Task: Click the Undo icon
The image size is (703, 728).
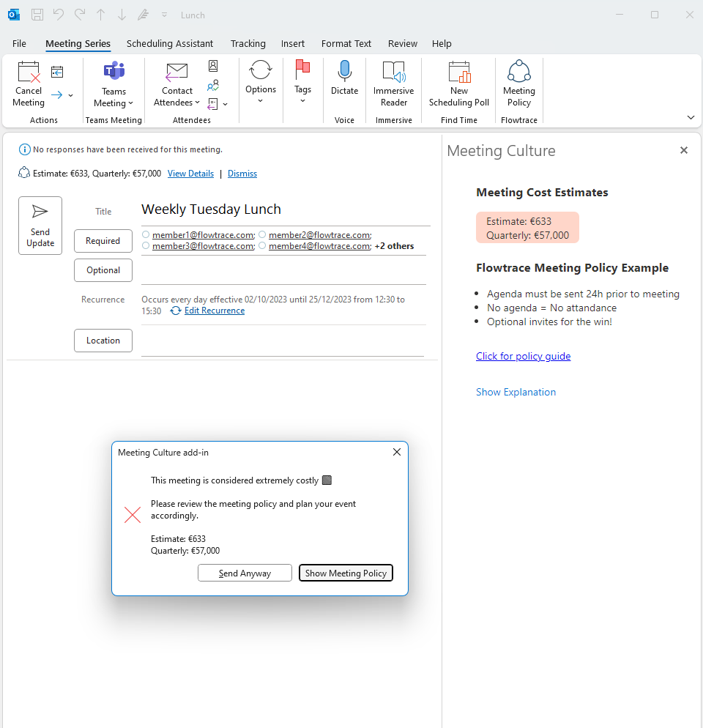Action: (x=59, y=15)
